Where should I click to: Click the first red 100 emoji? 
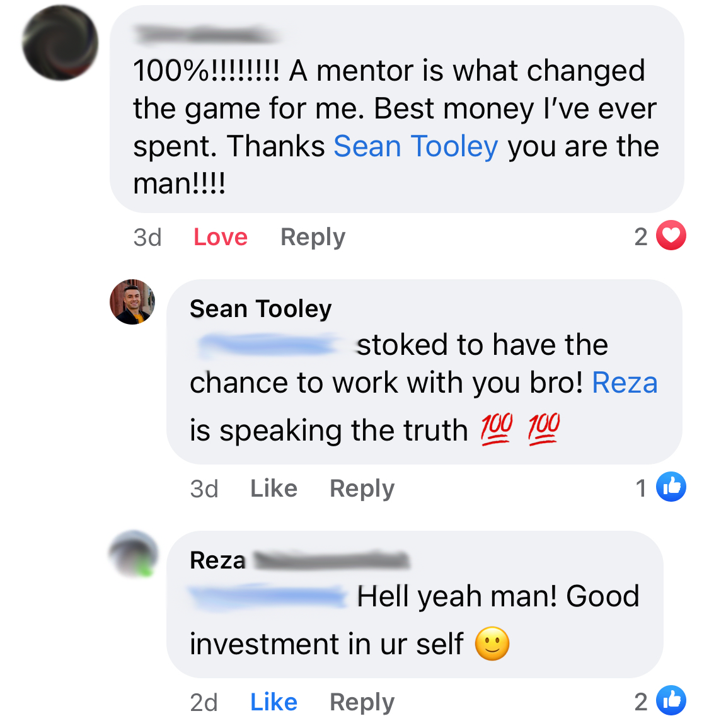(x=496, y=429)
